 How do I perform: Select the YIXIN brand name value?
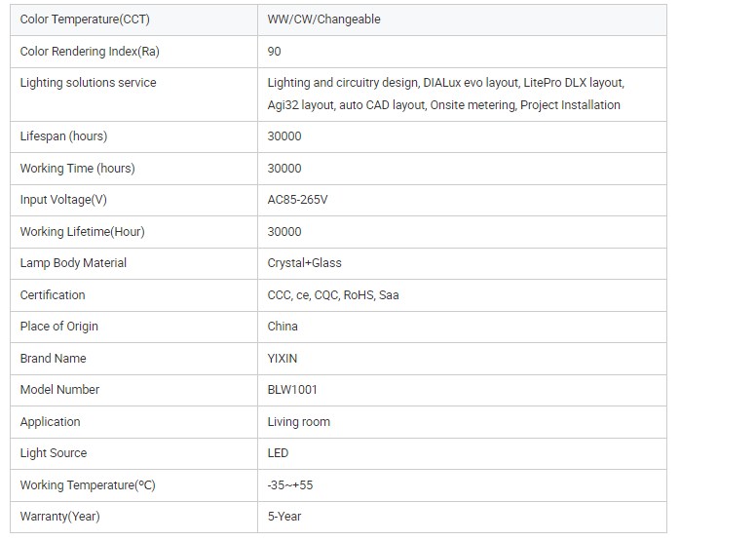tap(283, 359)
